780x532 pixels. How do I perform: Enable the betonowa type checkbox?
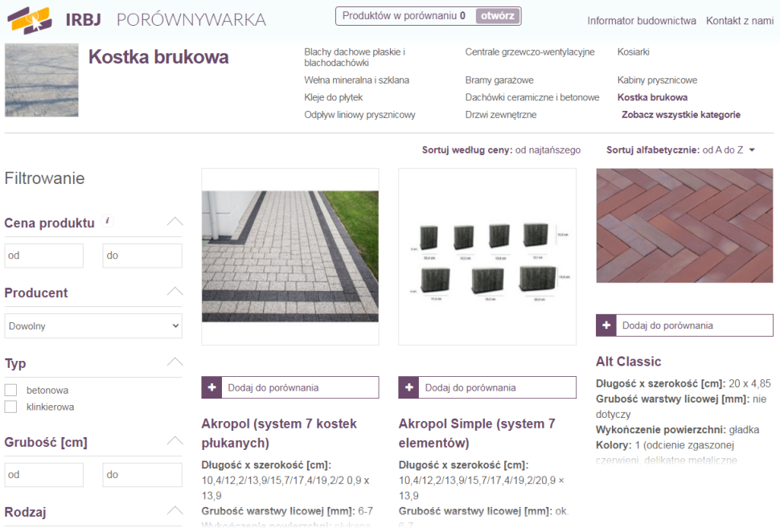(x=11, y=390)
